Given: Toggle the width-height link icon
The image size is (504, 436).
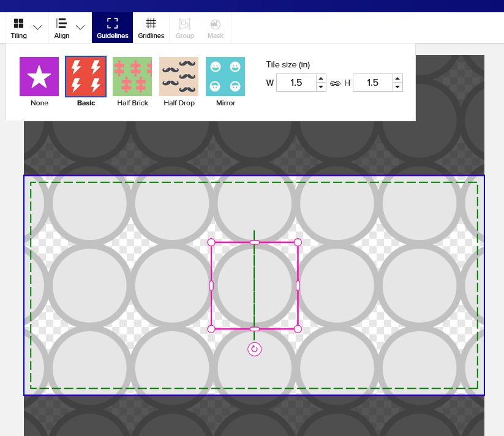Looking at the screenshot, I should click(335, 83).
